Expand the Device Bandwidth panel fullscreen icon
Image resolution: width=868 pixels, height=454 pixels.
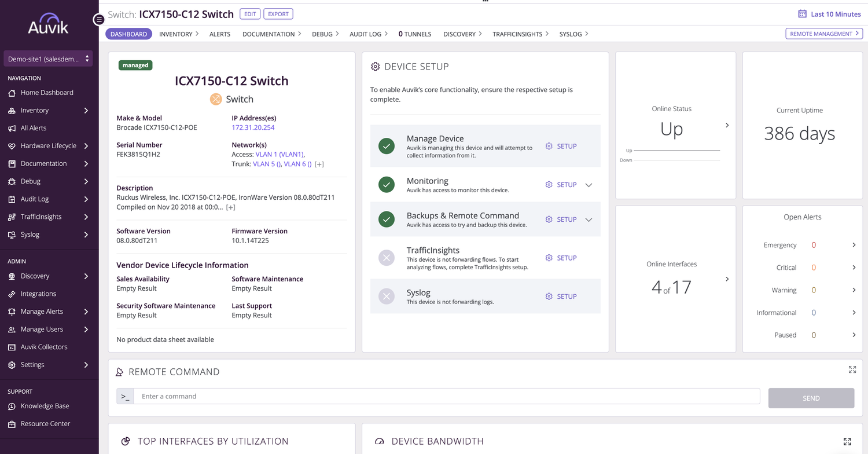click(847, 441)
